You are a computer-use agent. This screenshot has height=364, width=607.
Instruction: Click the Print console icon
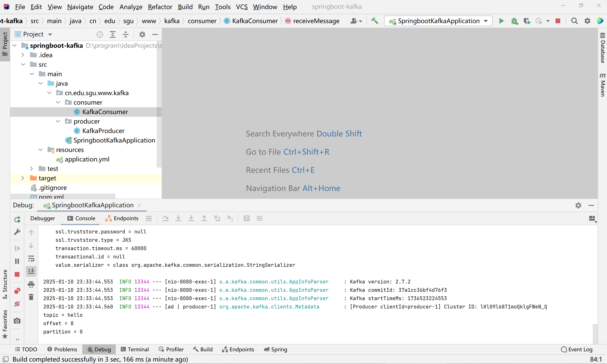coord(31,284)
